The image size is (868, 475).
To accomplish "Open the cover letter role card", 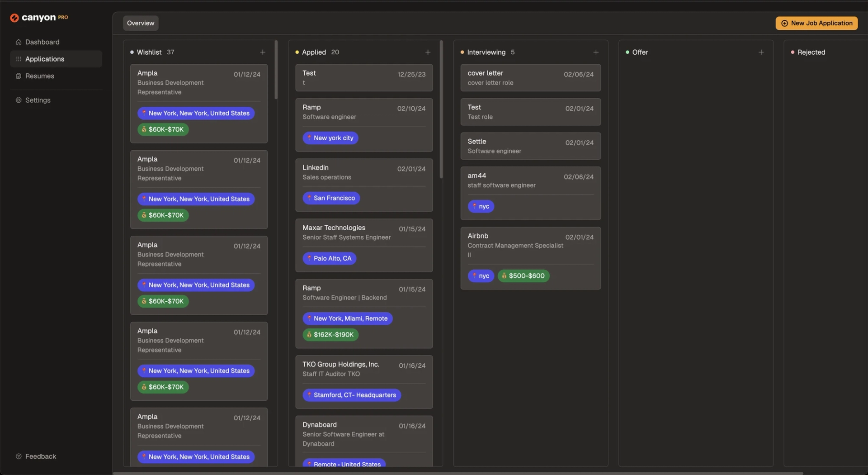I will (531, 78).
